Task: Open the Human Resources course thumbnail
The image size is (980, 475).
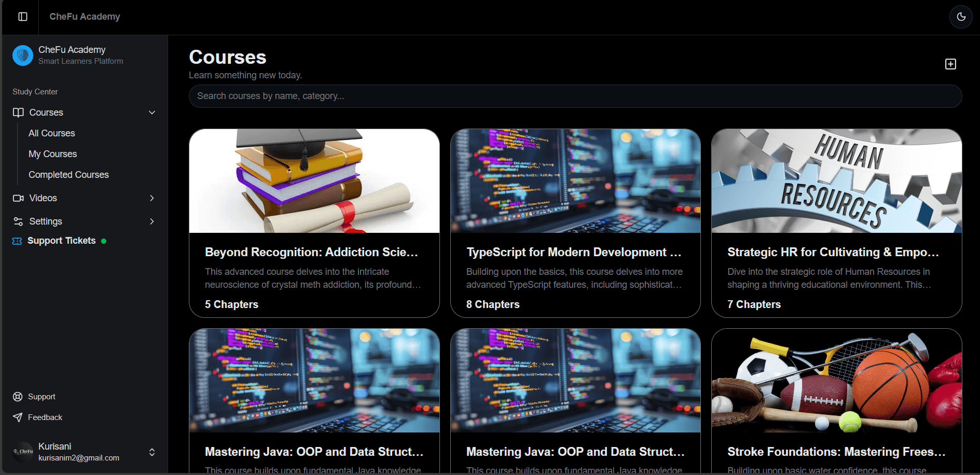Action: pos(837,181)
